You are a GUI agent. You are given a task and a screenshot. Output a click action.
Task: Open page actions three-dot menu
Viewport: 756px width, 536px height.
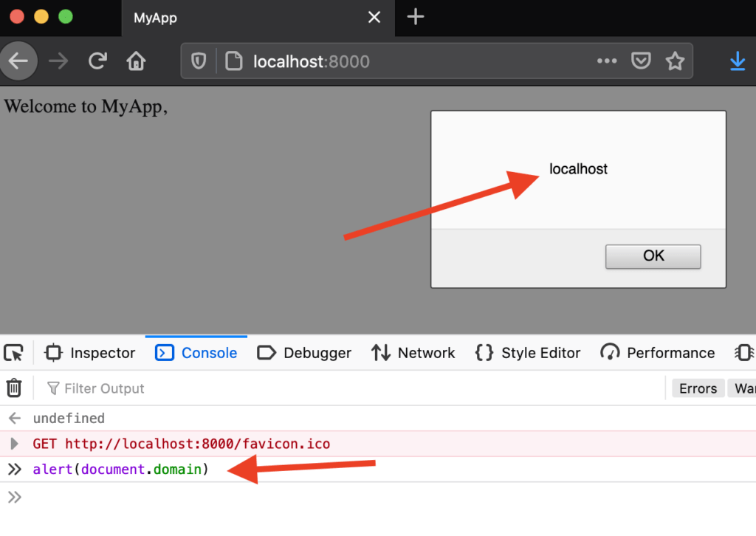(607, 61)
